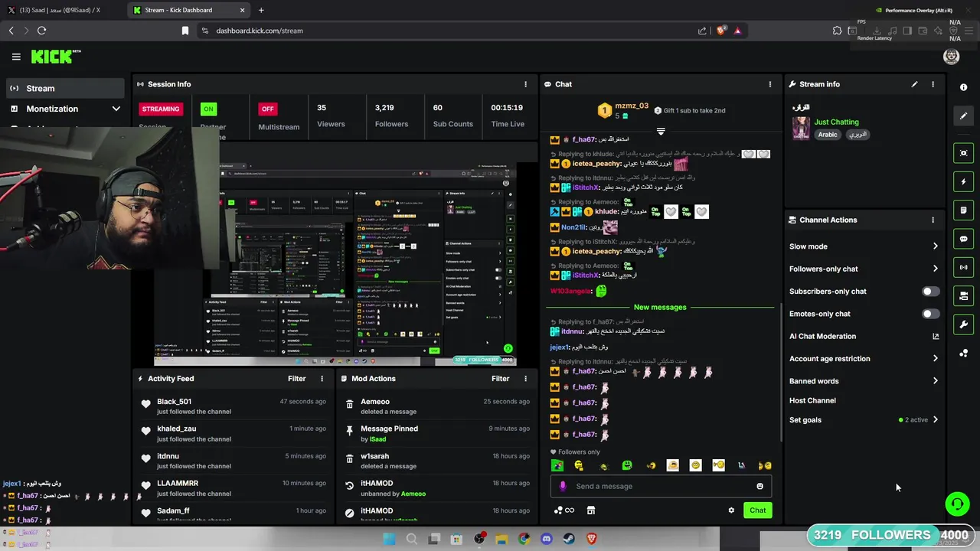Viewport: 980px width, 551px height.
Task: Bookmark this page icon in address bar
Action: tap(185, 31)
